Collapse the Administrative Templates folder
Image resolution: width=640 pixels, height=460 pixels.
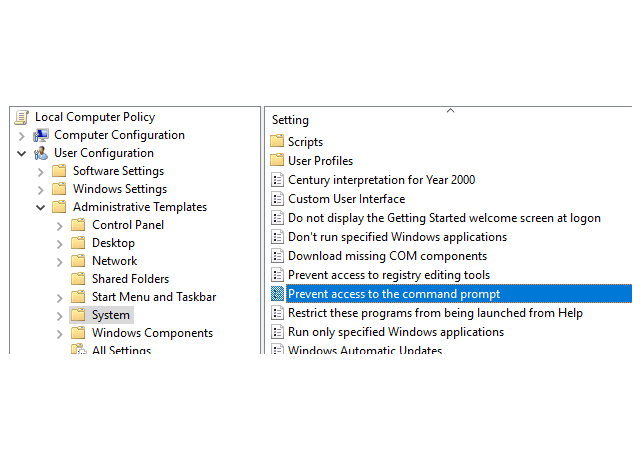point(41,207)
